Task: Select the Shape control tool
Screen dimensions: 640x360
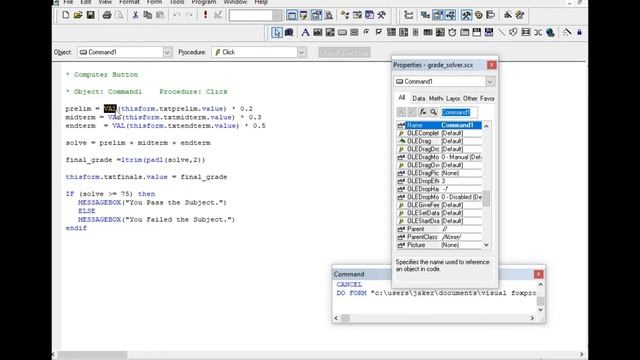Action: coord(513,32)
